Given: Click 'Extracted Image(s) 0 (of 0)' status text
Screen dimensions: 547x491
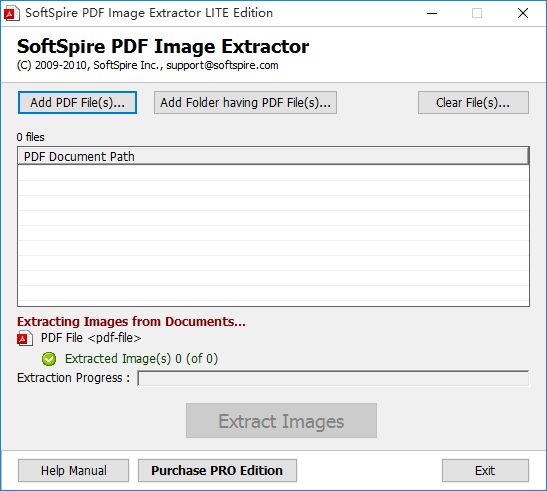Looking at the screenshot, I should 141,359.
